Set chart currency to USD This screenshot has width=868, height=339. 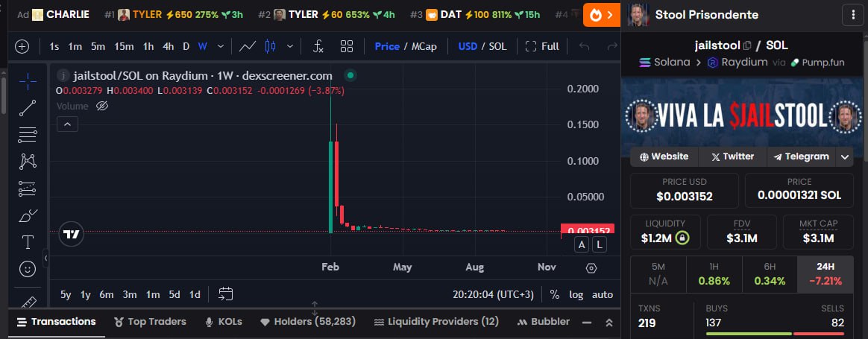tap(468, 46)
